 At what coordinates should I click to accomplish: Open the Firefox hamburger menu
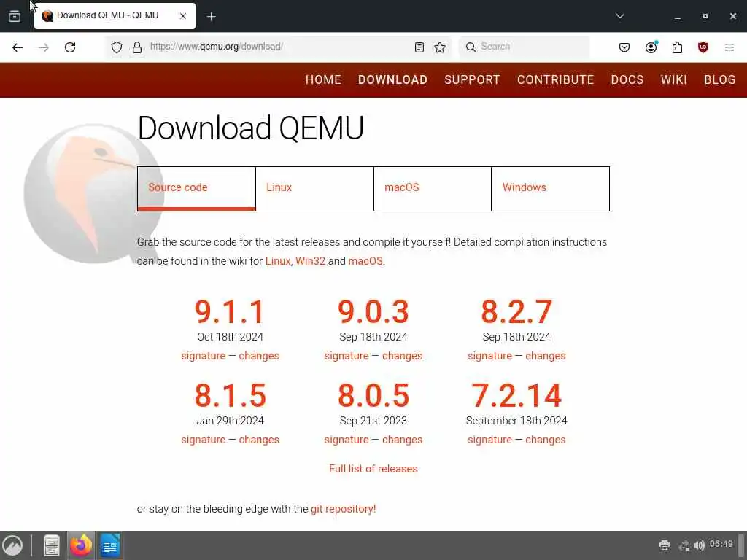coord(729,47)
